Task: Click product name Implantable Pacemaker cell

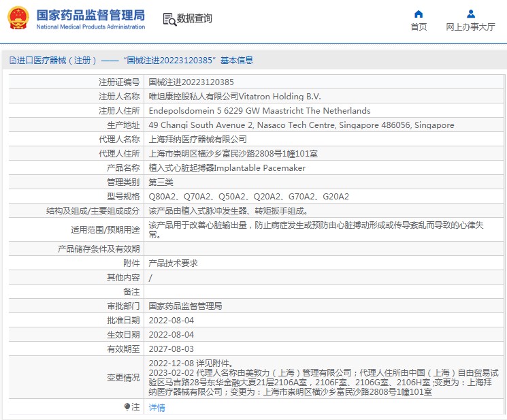Action: coord(227,168)
